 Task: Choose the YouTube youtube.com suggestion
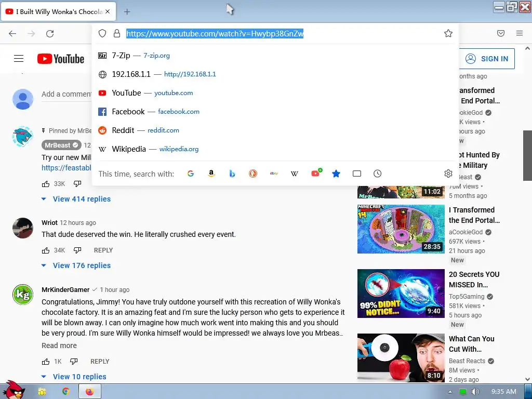[275, 92]
